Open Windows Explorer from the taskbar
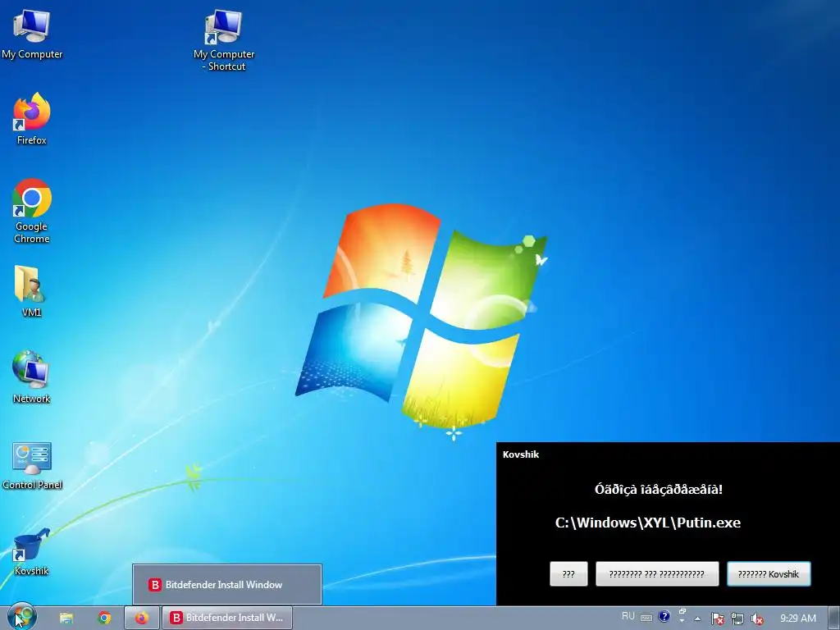 (x=66, y=619)
